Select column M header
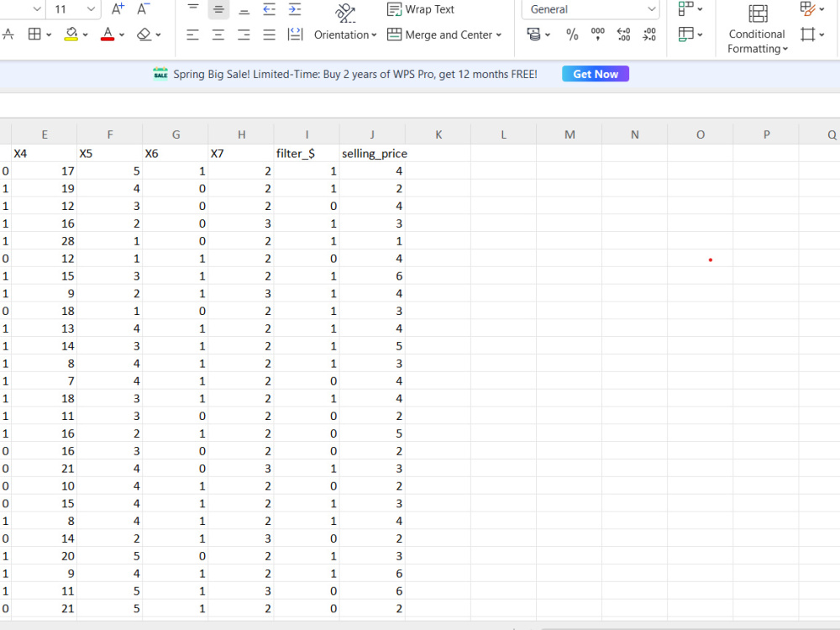Image resolution: width=840 pixels, height=630 pixels. click(570, 134)
